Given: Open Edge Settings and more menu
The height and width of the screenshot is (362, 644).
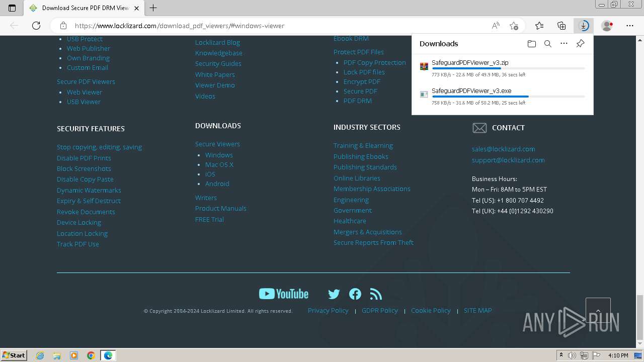Looking at the screenshot, I should click(630, 26).
